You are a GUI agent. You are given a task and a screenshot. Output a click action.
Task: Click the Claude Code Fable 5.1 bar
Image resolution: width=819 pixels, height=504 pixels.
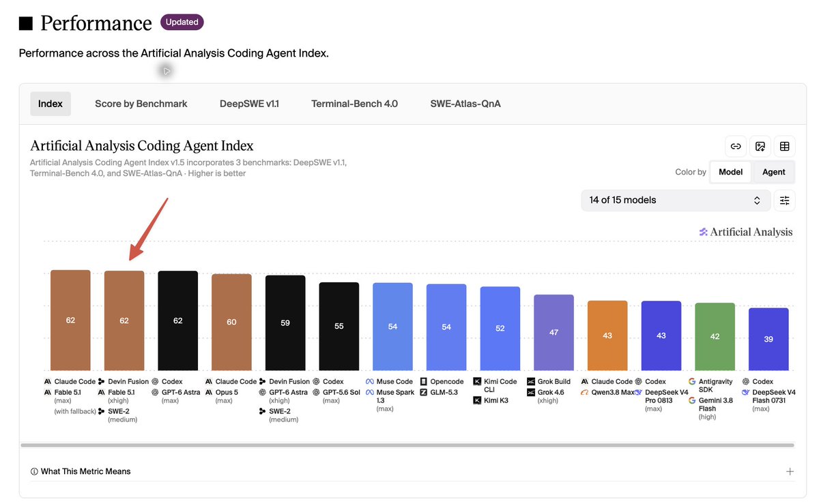pyautogui.click(x=70, y=321)
